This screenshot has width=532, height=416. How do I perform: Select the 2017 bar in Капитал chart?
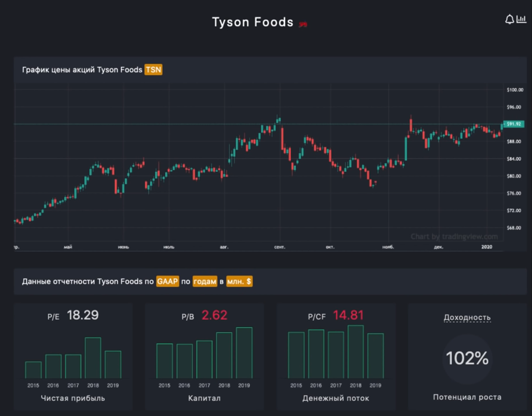[204, 360]
